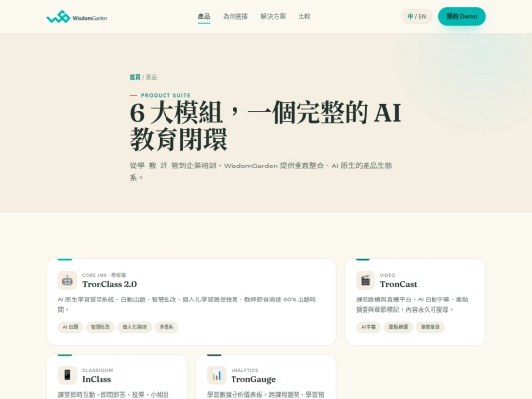The width and height of the screenshot is (532, 399).
Task: Click the 預約 Demo button
Action: tap(461, 17)
